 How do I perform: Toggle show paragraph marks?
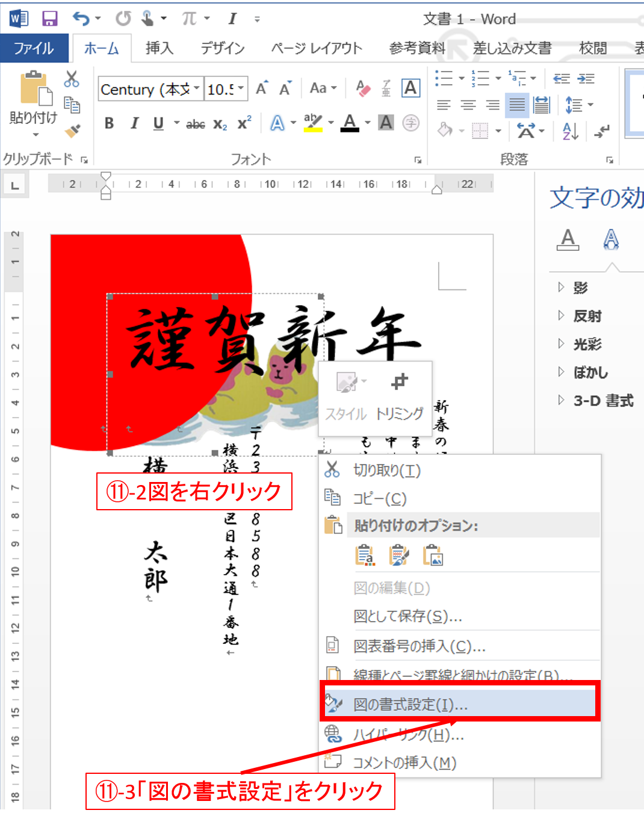pyautogui.click(x=602, y=131)
